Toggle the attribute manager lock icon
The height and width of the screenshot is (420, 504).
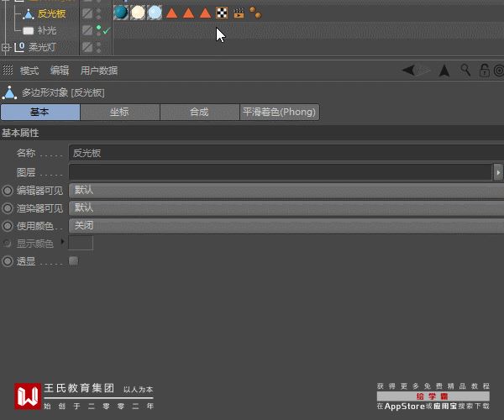coord(485,70)
